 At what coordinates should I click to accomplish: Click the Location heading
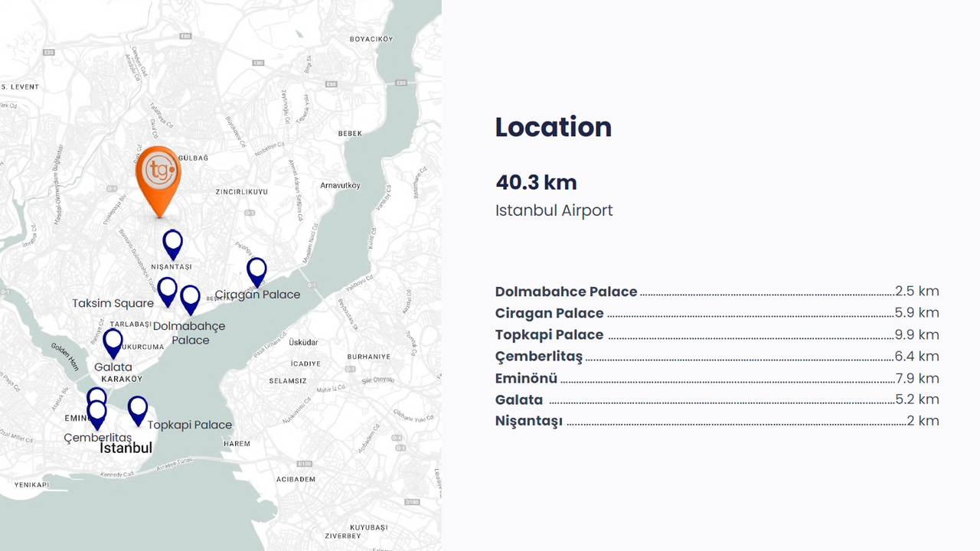[553, 127]
